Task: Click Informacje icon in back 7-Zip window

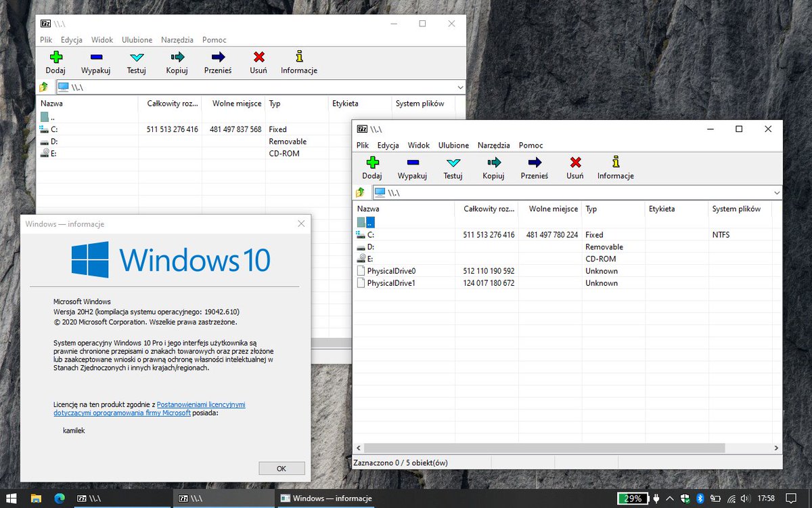Action: 299,57
